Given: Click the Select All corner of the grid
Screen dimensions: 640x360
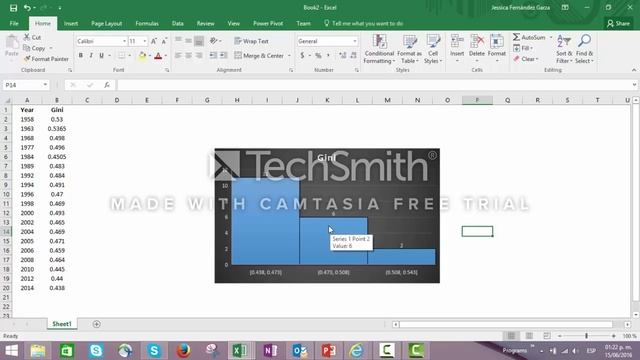Looking at the screenshot, I should coord(6,100).
